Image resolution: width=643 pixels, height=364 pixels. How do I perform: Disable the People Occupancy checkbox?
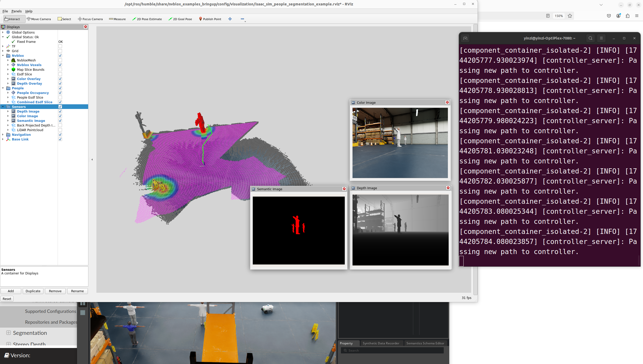pos(60,93)
